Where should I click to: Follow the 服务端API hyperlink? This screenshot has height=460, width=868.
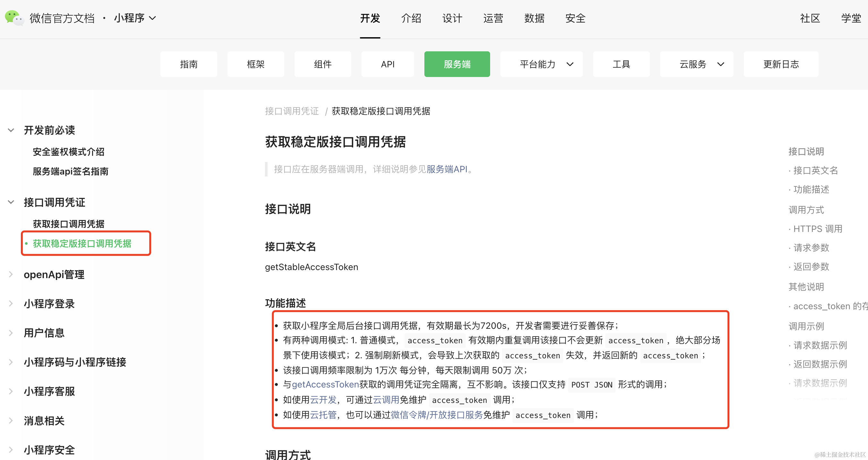(x=447, y=169)
